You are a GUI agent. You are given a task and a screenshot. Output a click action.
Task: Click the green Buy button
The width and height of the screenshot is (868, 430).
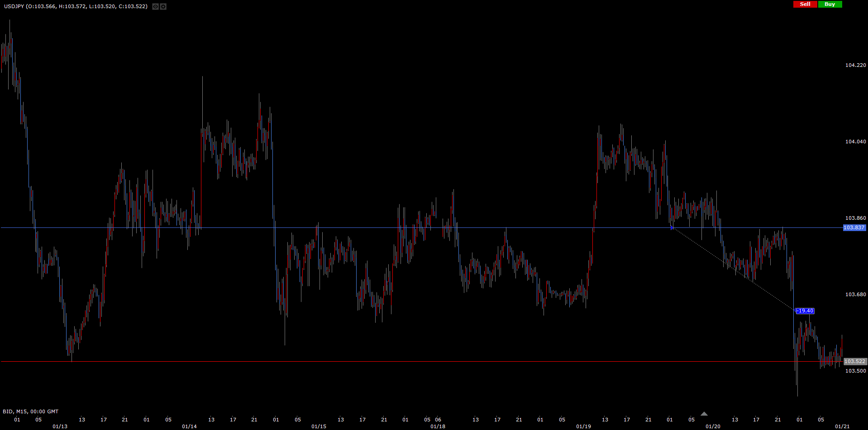point(830,4)
